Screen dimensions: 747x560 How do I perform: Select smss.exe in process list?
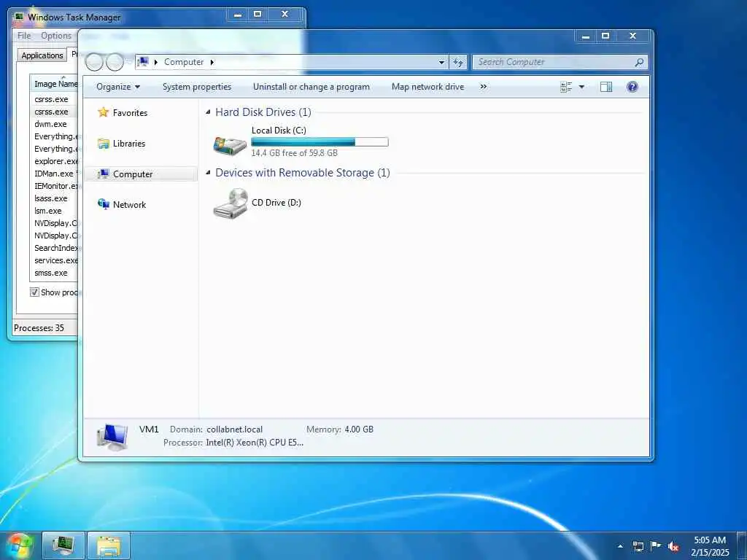click(54, 273)
